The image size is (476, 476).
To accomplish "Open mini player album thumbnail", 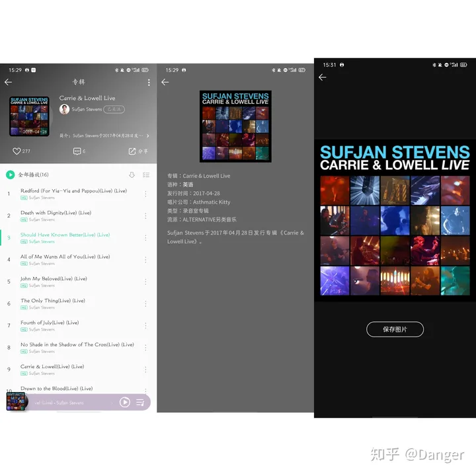I will (15, 401).
